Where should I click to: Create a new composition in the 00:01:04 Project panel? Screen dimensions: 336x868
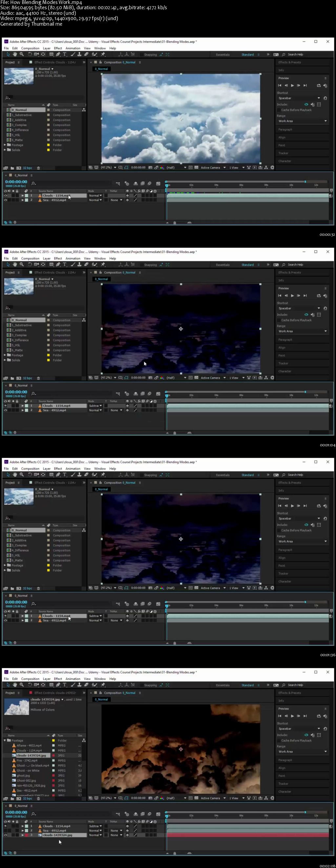(x=18, y=378)
